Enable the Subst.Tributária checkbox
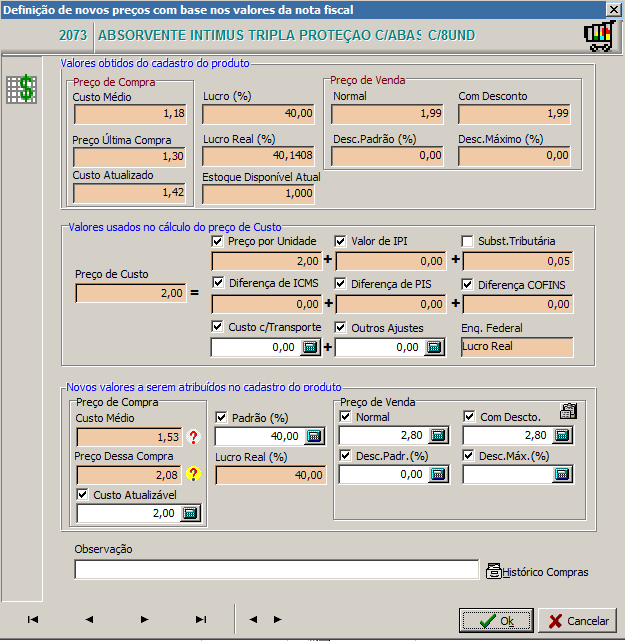Viewport: 625px width, 641px height. 467,241
